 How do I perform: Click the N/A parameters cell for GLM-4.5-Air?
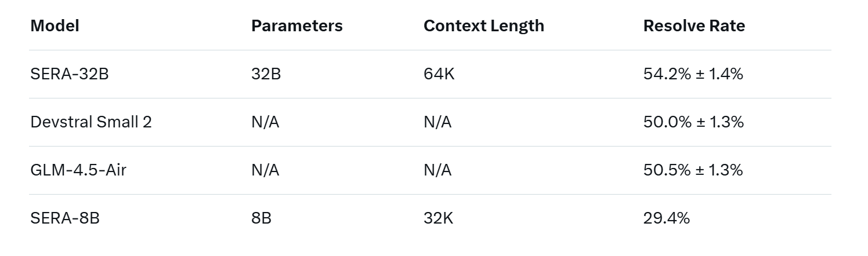coord(265,170)
